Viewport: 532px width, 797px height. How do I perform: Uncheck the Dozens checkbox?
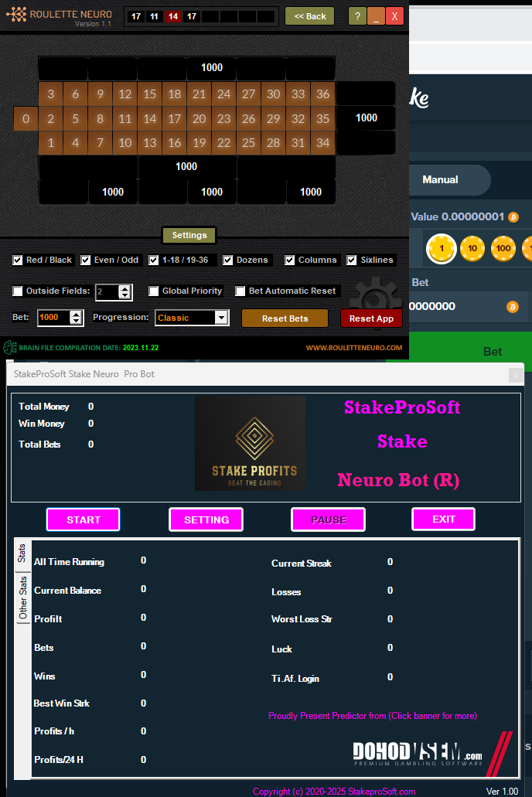click(228, 261)
